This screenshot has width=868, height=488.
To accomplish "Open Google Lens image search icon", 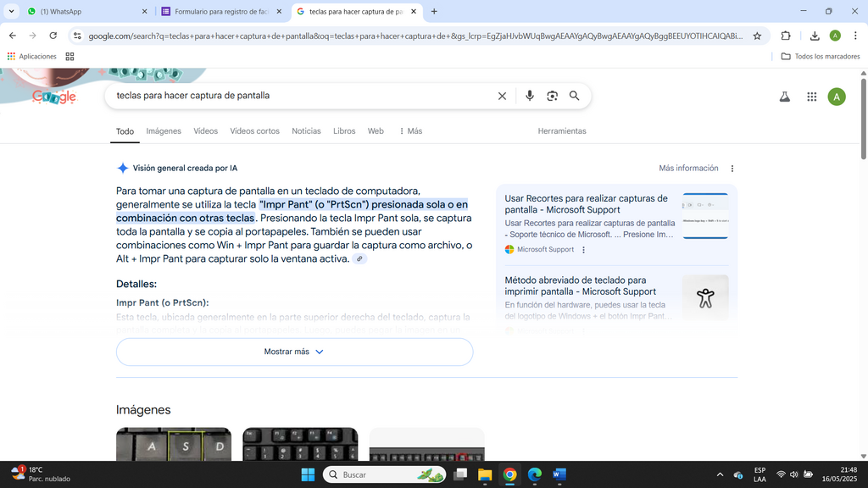I will click(x=552, y=96).
